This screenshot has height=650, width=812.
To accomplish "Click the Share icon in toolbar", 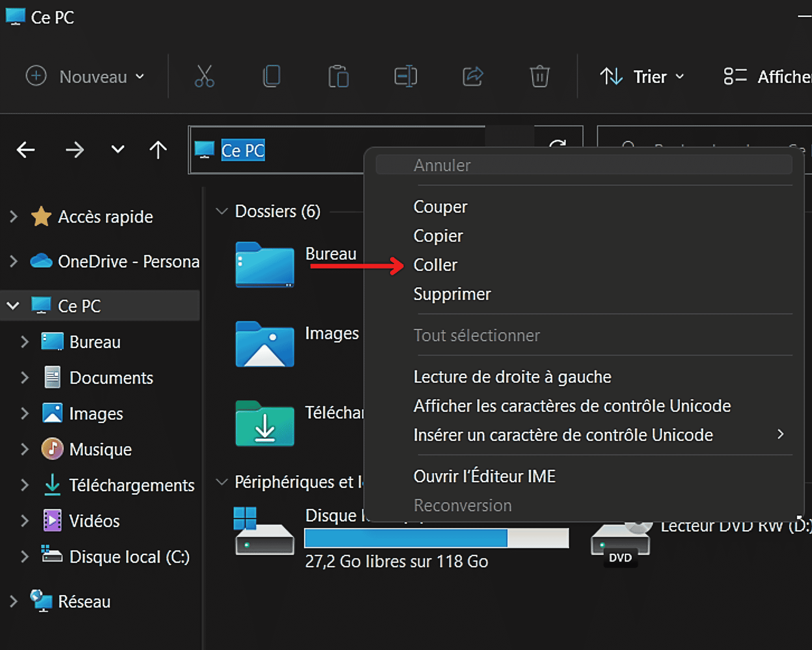I will [x=473, y=76].
